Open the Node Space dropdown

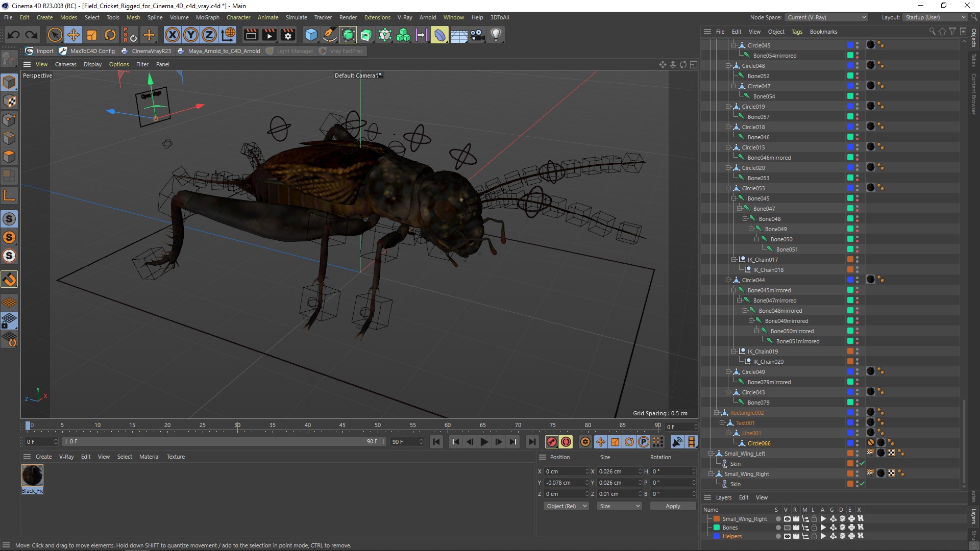point(826,17)
